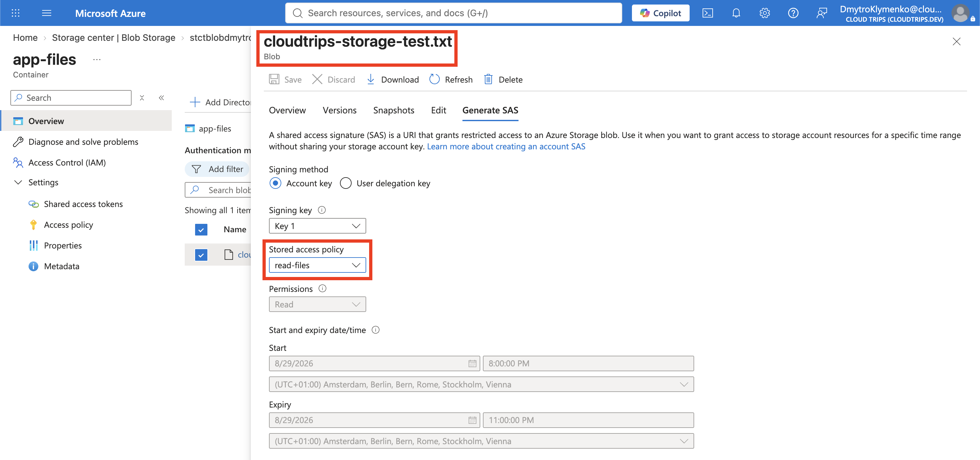Open Learn more about creating an account SAS
The width and height of the screenshot is (980, 460).
click(x=506, y=146)
